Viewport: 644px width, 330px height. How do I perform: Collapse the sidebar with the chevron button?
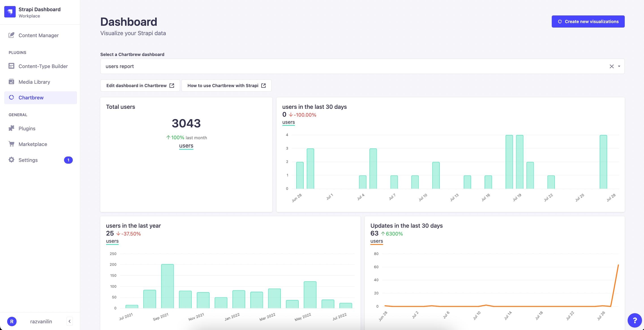(69, 321)
